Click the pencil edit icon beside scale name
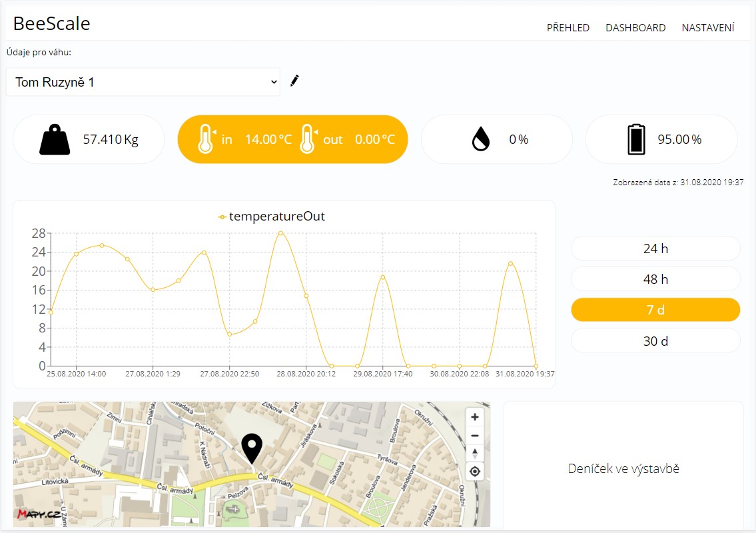 click(x=295, y=81)
